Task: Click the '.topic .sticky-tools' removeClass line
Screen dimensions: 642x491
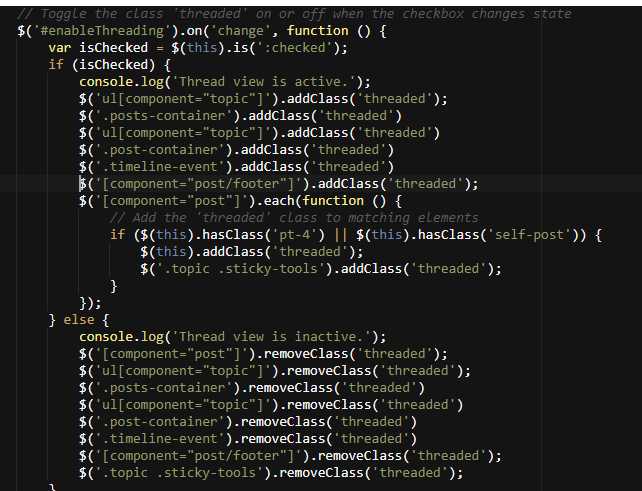Action: 271,473
